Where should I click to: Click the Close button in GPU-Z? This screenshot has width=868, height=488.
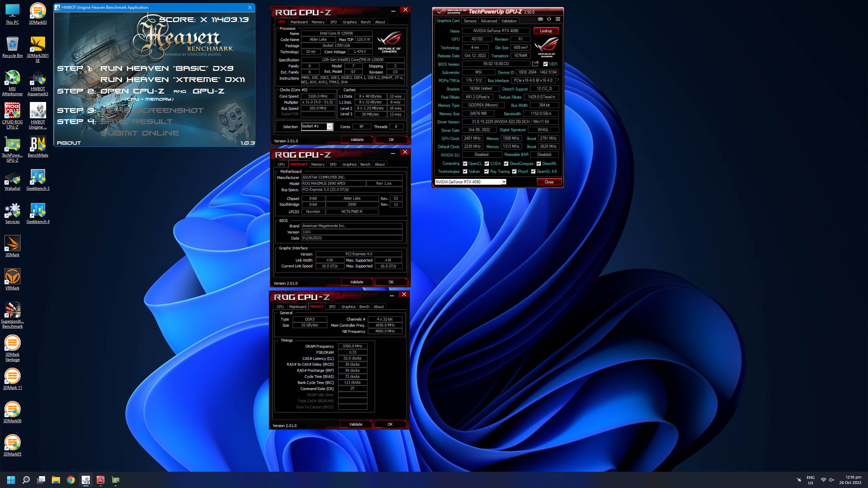coord(549,182)
